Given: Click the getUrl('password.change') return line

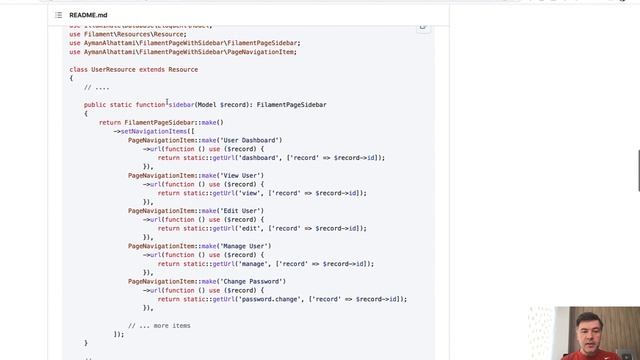Looking at the screenshot, I should pos(282,299).
